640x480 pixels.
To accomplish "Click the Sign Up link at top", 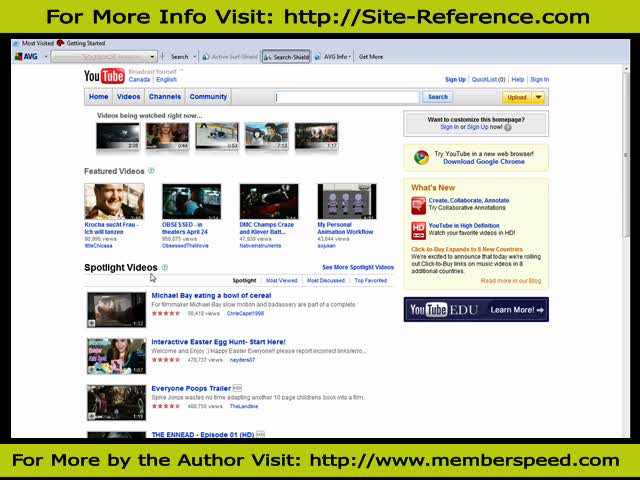I will [455, 80].
